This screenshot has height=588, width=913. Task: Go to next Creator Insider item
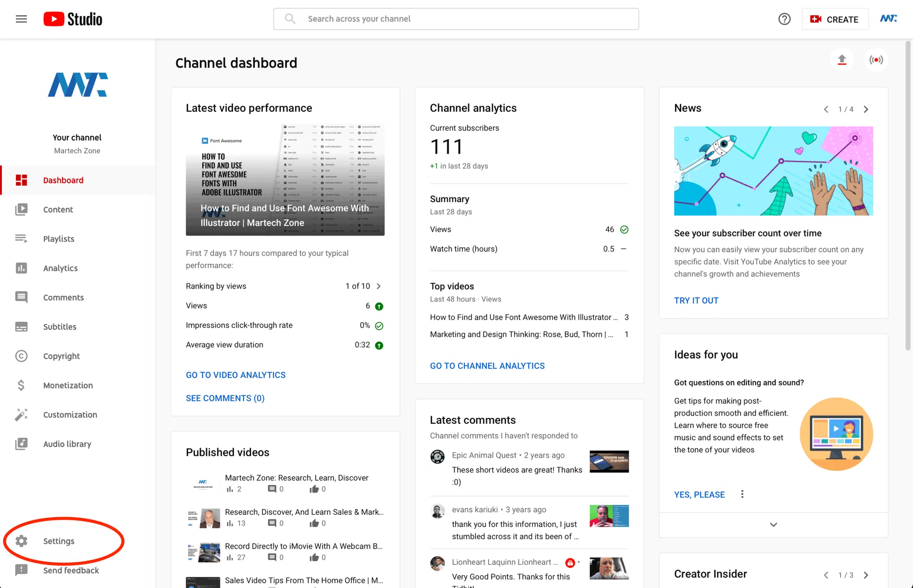tap(866, 575)
